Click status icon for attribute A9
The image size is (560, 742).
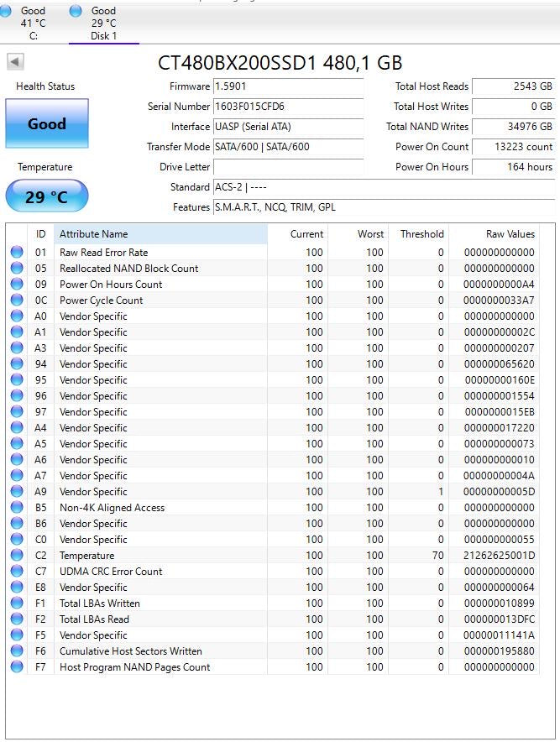pos(17,491)
